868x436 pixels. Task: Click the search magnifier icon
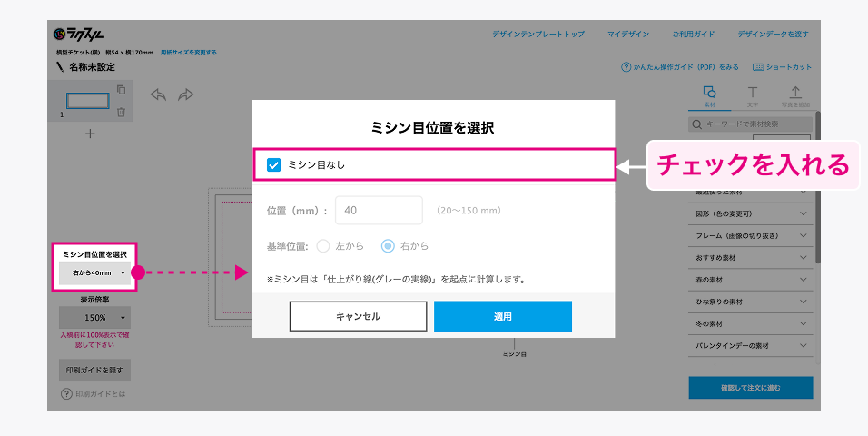pyautogui.click(x=697, y=124)
